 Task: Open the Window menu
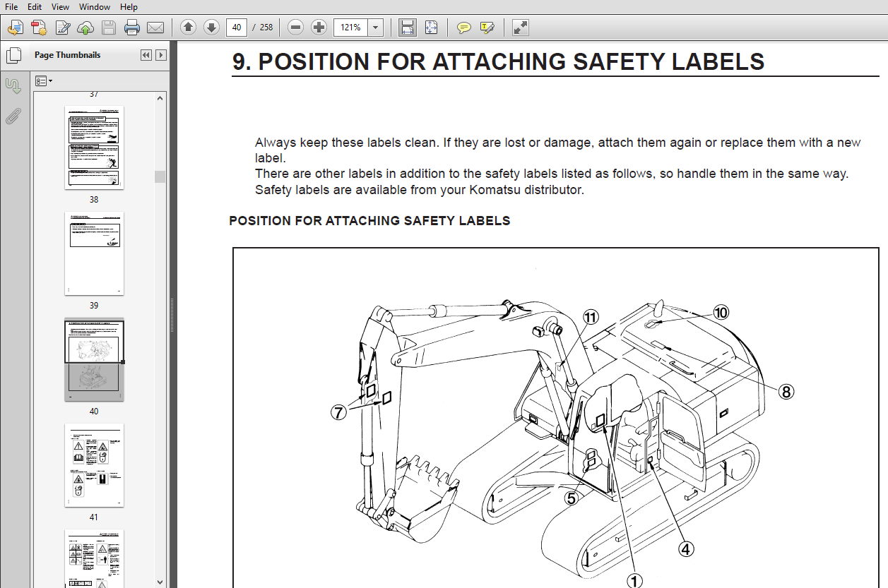point(94,6)
